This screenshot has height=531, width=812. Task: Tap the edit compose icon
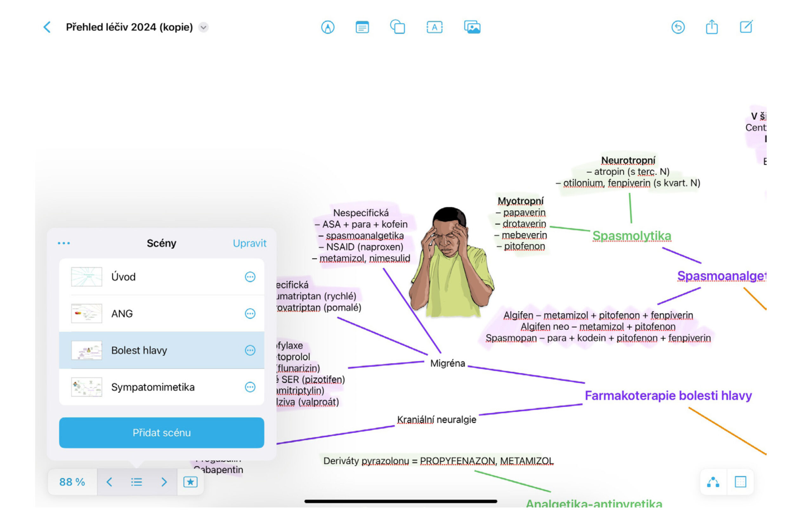point(746,27)
